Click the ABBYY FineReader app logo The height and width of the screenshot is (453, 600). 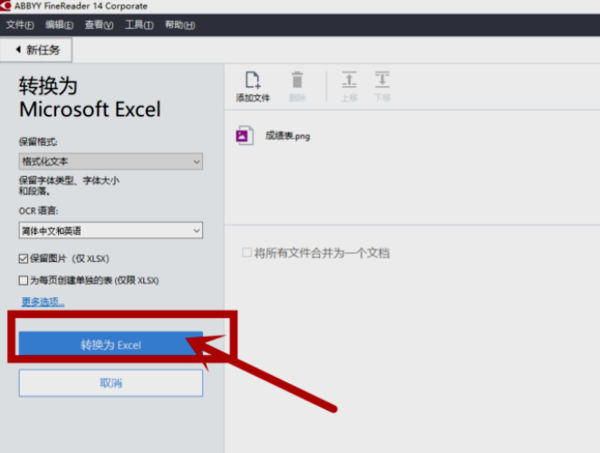pos(6,6)
